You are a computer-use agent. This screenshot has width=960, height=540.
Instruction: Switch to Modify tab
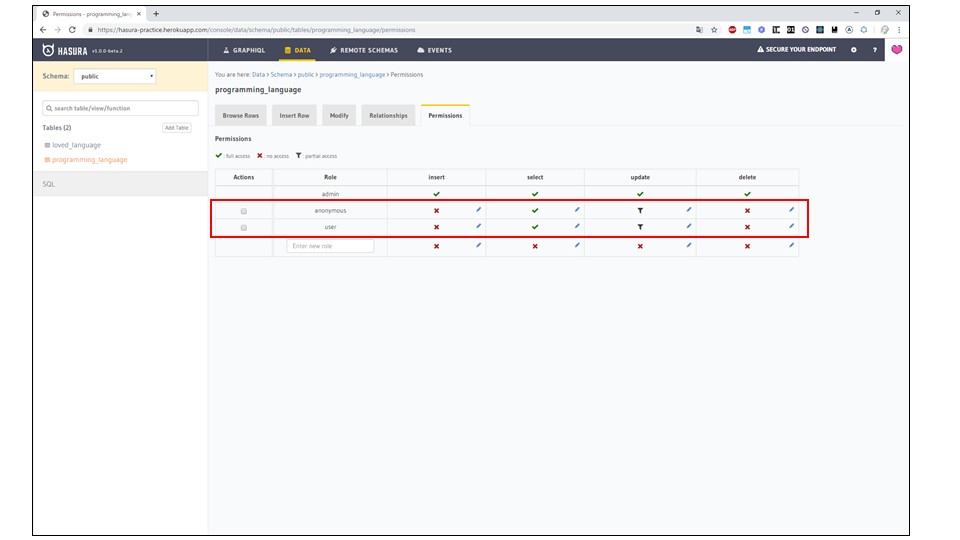[339, 115]
